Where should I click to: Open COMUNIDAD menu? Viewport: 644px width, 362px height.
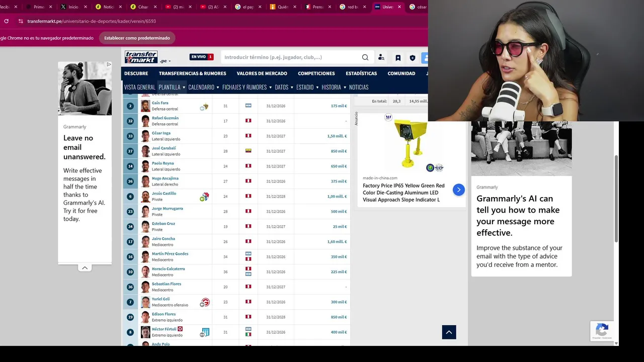[401, 73]
